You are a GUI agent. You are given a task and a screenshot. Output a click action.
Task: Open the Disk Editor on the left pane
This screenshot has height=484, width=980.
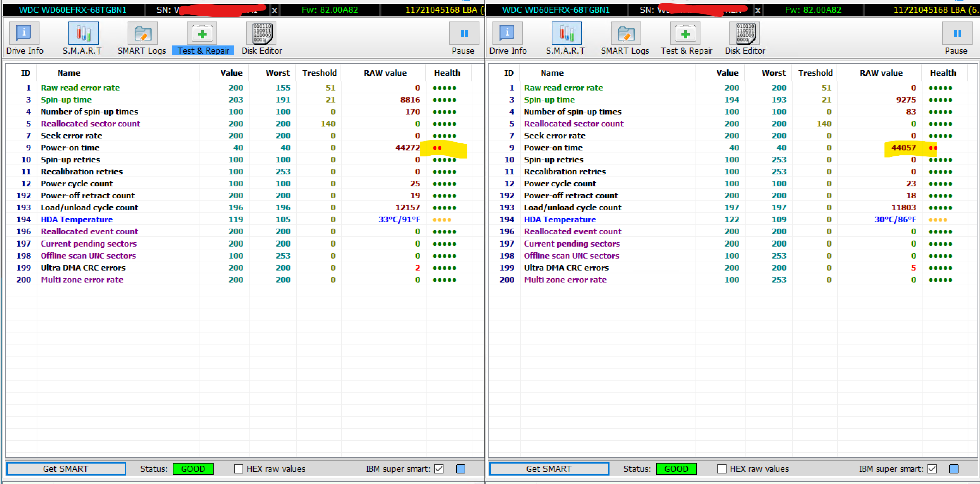point(261,37)
